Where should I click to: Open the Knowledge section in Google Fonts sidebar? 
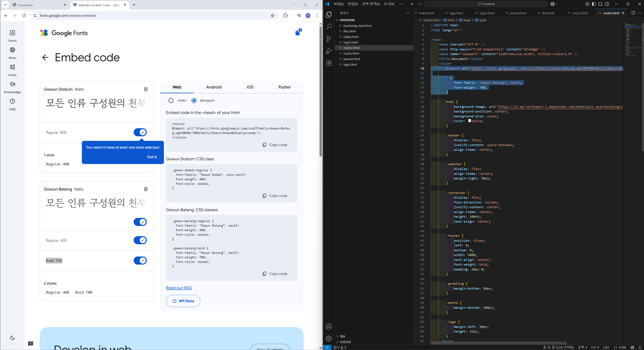tap(12, 88)
